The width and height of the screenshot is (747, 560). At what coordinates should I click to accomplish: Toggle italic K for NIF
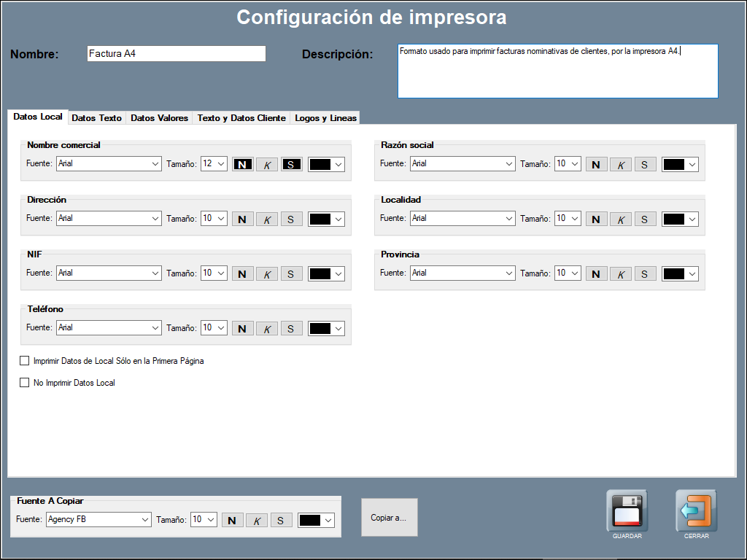click(x=266, y=274)
